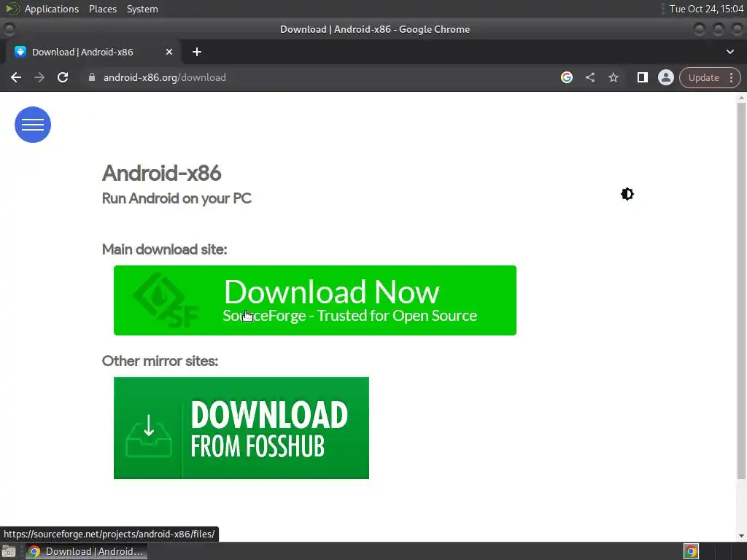The width and height of the screenshot is (747, 560).
Task: Close the Download | Android-x86 tab
Action: click(x=169, y=52)
